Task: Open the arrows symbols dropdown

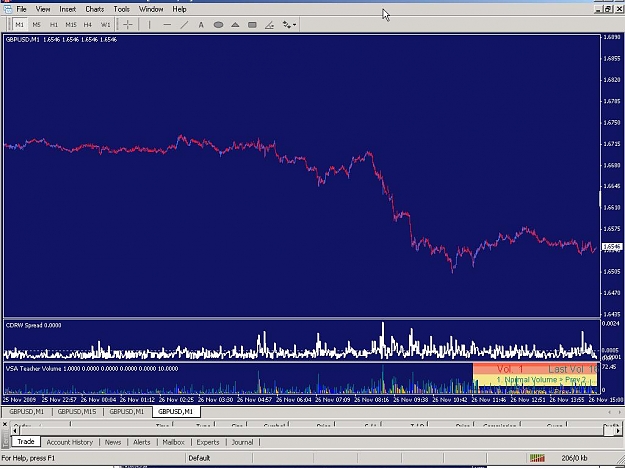Action: 289,25
